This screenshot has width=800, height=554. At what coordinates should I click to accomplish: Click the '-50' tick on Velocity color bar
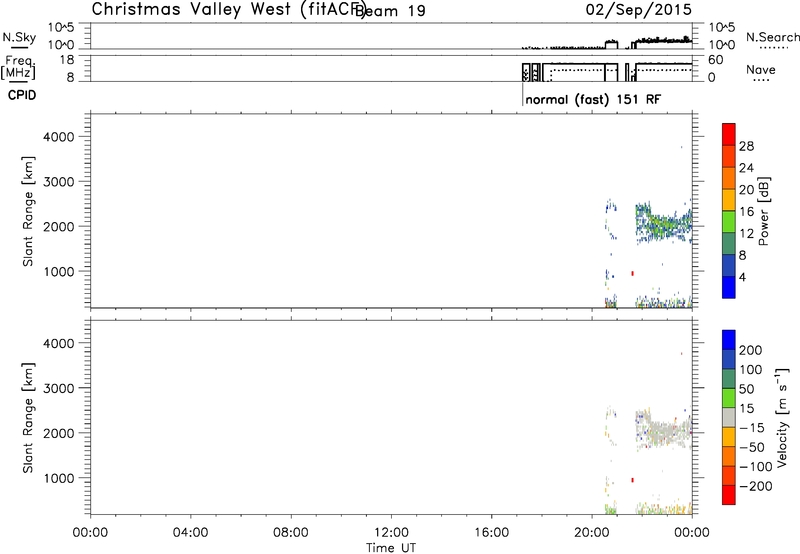(752, 447)
